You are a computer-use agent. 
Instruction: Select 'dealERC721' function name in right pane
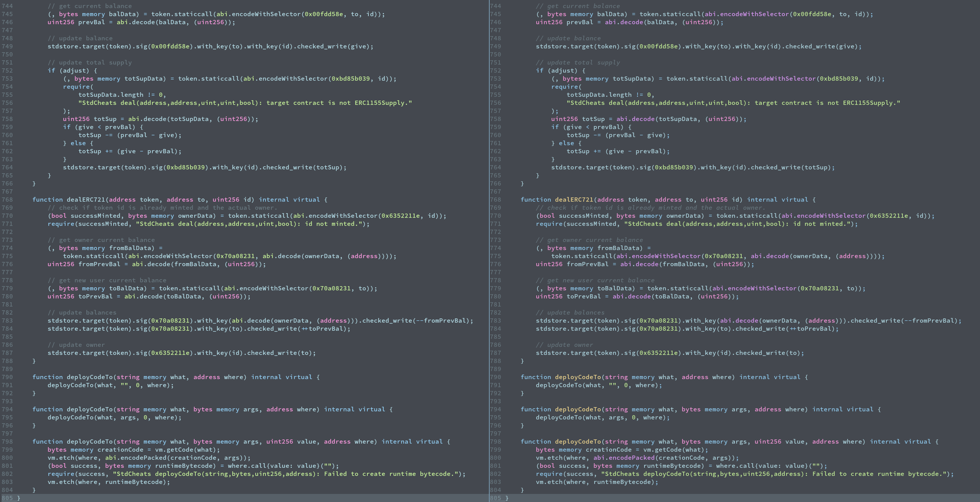[x=574, y=200]
